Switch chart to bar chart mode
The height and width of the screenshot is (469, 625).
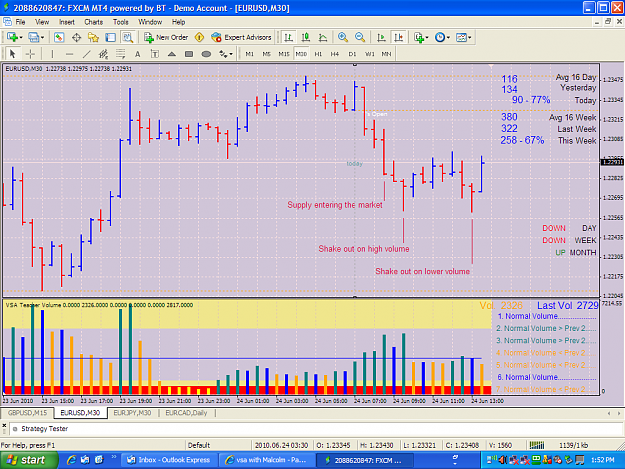click(x=288, y=37)
